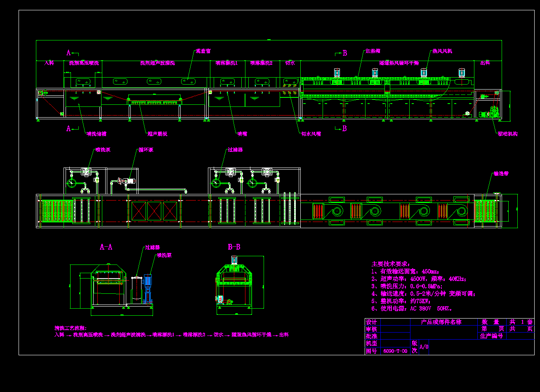Click the '设计' cell in title block
The image size is (540, 392).
tap(372, 322)
